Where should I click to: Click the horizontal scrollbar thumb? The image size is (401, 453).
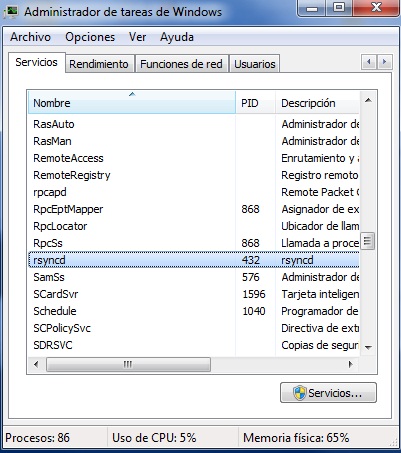[128, 364]
